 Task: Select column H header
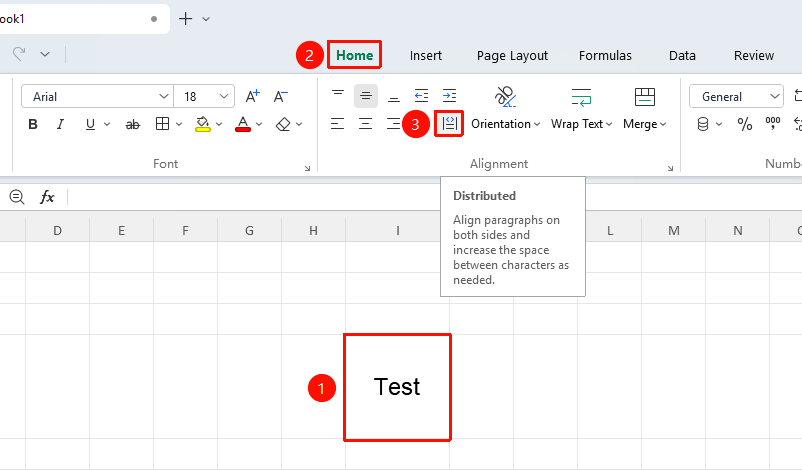coord(313,231)
